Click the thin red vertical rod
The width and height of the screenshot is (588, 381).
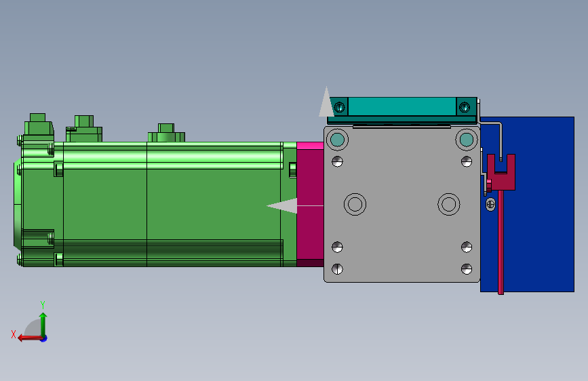point(501,242)
